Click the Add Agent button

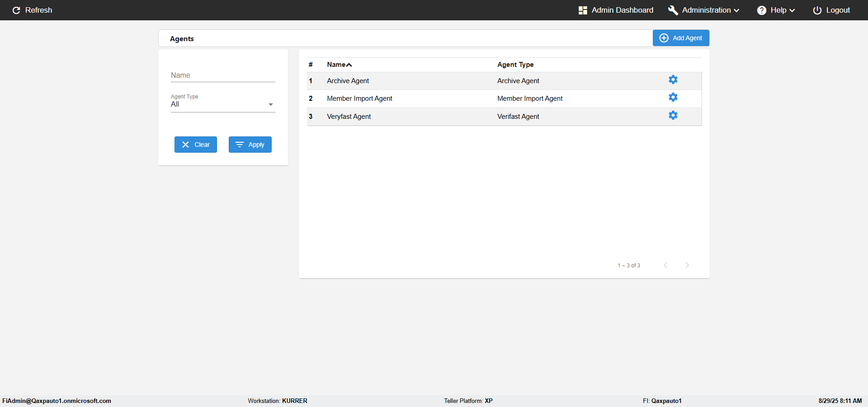681,38
